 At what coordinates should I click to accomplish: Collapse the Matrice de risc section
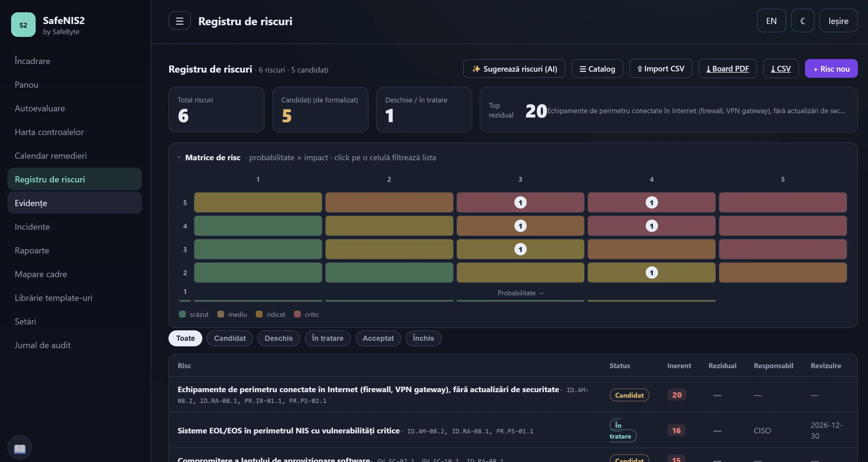[179, 157]
